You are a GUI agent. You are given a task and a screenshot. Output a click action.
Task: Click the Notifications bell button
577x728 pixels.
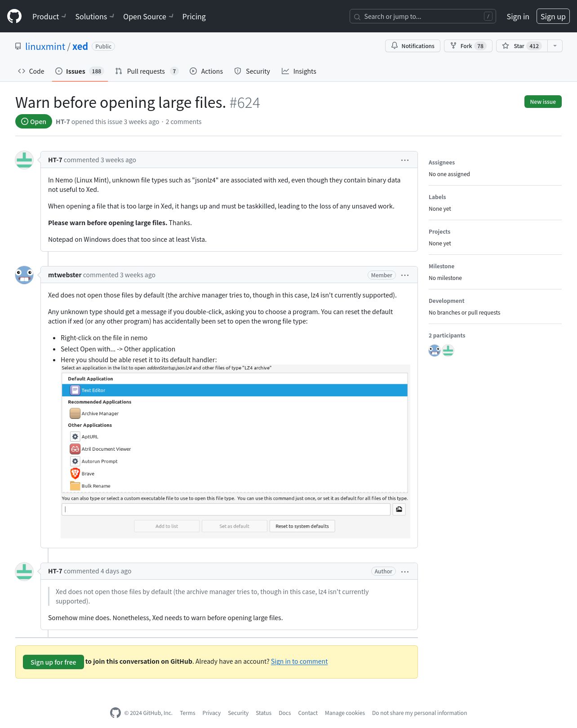point(413,46)
